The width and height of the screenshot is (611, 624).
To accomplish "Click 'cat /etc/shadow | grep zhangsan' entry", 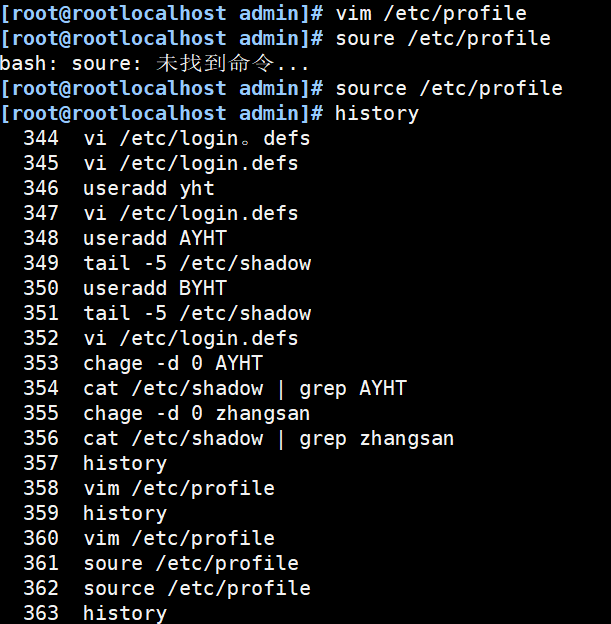I will pos(239,439).
